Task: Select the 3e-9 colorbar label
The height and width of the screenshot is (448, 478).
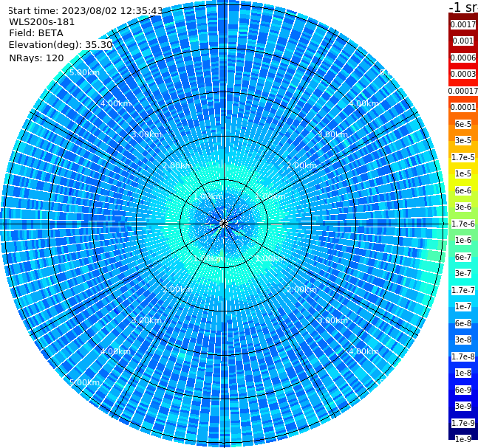Action: [463, 406]
